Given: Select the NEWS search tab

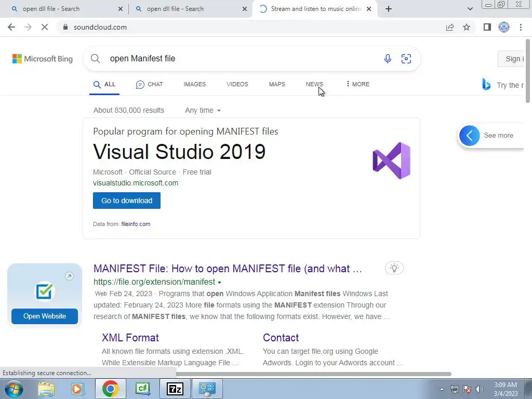Looking at the screenshot, I should (314, 84).
